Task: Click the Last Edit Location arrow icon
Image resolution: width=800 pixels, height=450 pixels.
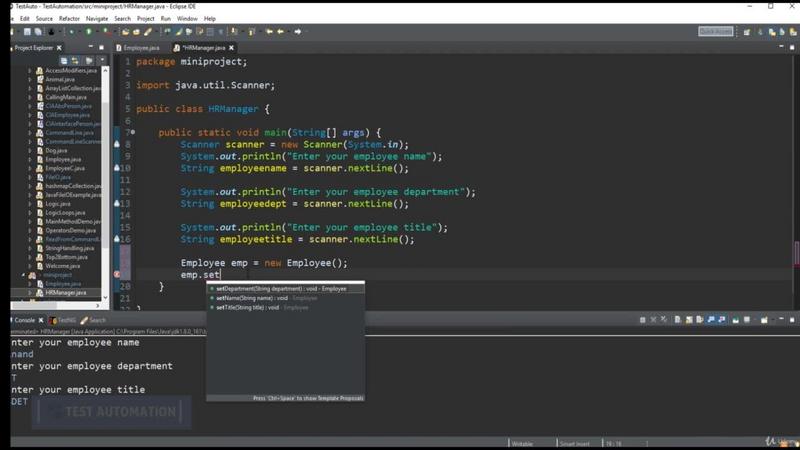Action: click(269, 32)
